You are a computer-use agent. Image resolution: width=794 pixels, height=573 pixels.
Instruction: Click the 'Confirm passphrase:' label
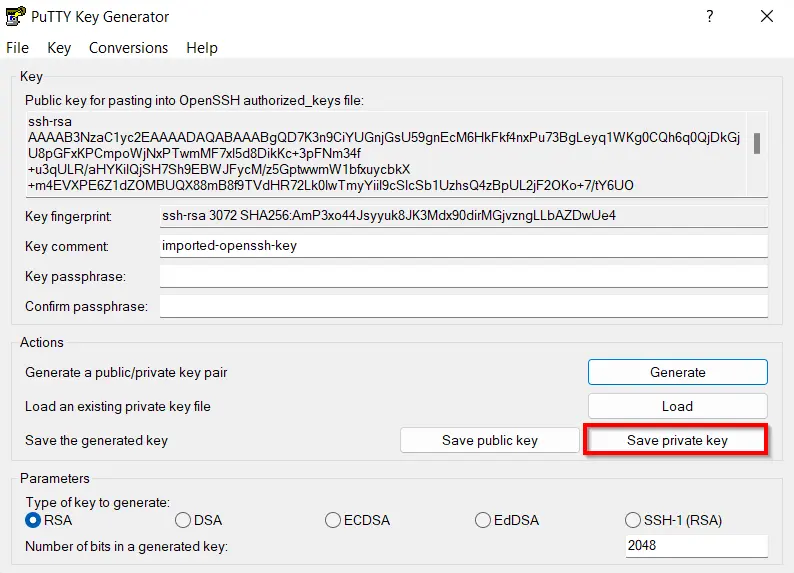87,306
